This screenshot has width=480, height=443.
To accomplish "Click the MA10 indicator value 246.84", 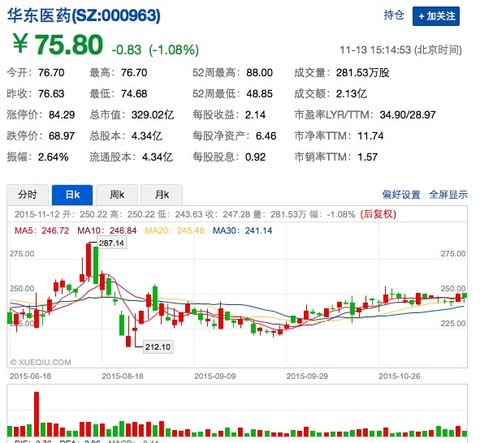I will point(123,231).
